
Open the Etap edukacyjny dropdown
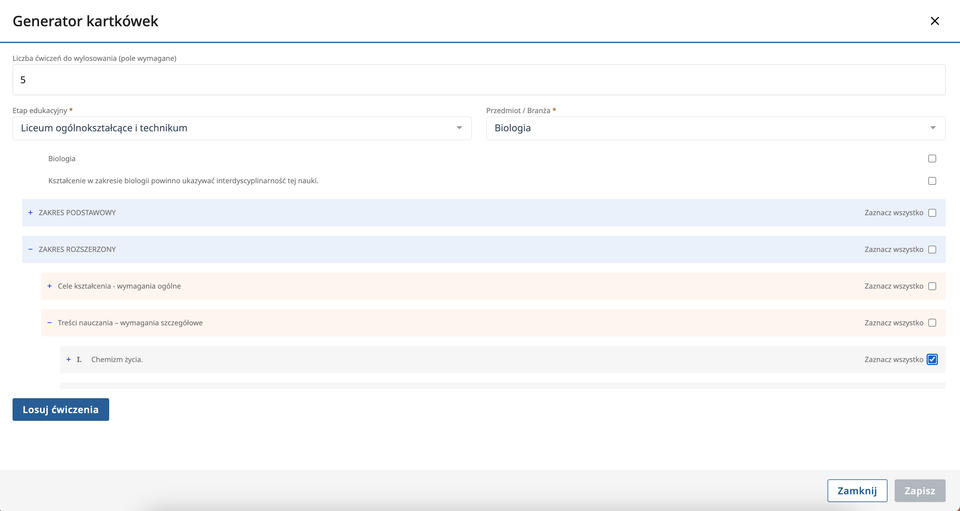pos(241,128)
